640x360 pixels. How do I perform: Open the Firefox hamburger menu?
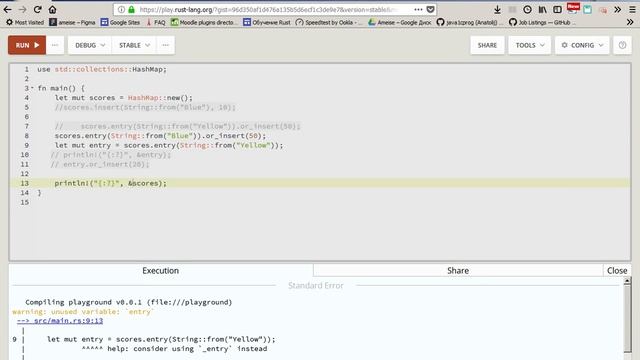[x=632, y=9]
